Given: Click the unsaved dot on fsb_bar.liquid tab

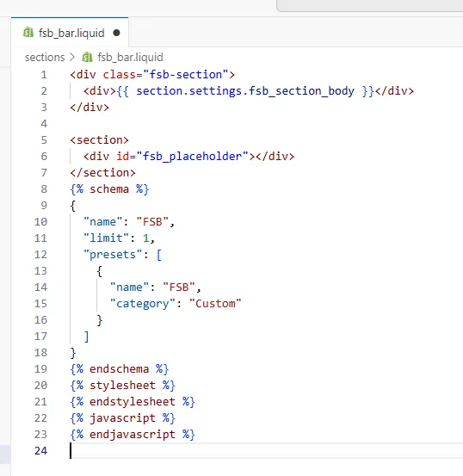Looking at the screenshot, I should point(116,33).
